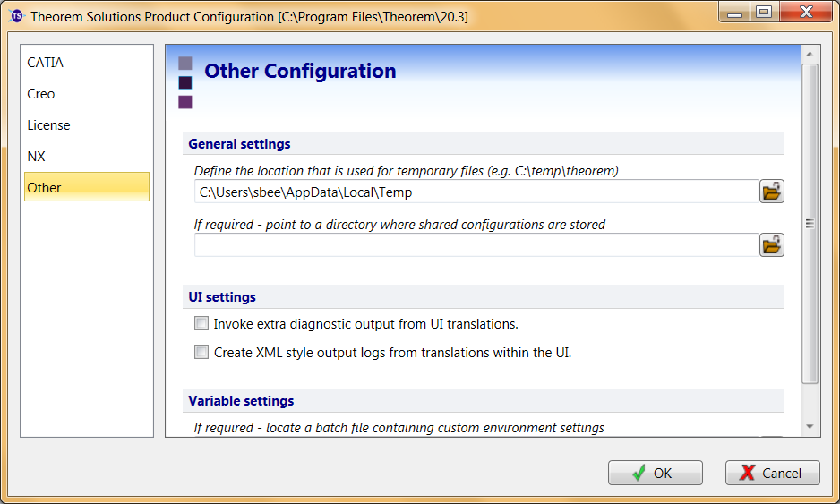Image resolution: width=840 pixels, height=504 pixels.
Task: Close the Product Configuration window
Action: click(806, 12)
